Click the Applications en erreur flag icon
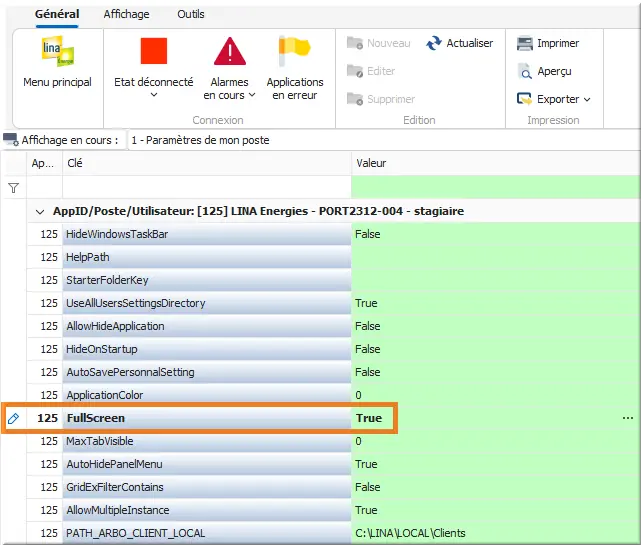The width and height of the screenshot is (641, 545). [x=294, y=51]
